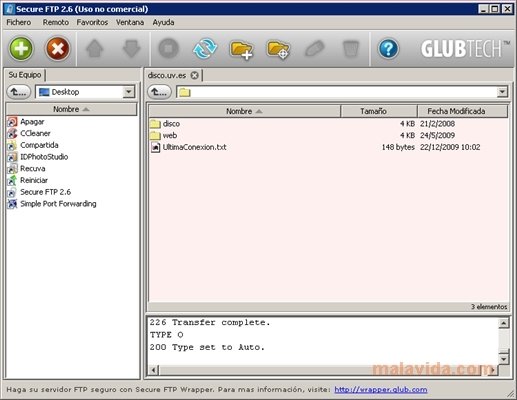The height and width of the screenshot is (400, 517).
Task: Select UltimaConexion.txt file icon
Action: tap(155, 147)
